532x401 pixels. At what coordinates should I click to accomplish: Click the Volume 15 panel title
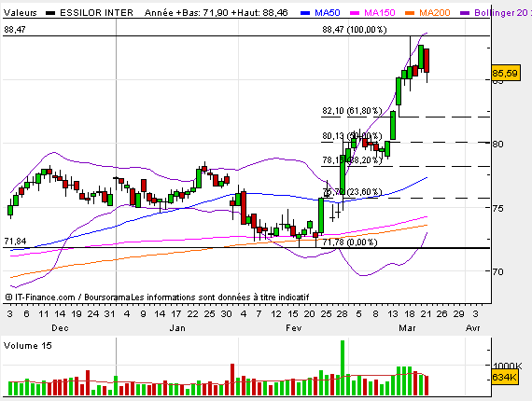[x=27, y=346]
